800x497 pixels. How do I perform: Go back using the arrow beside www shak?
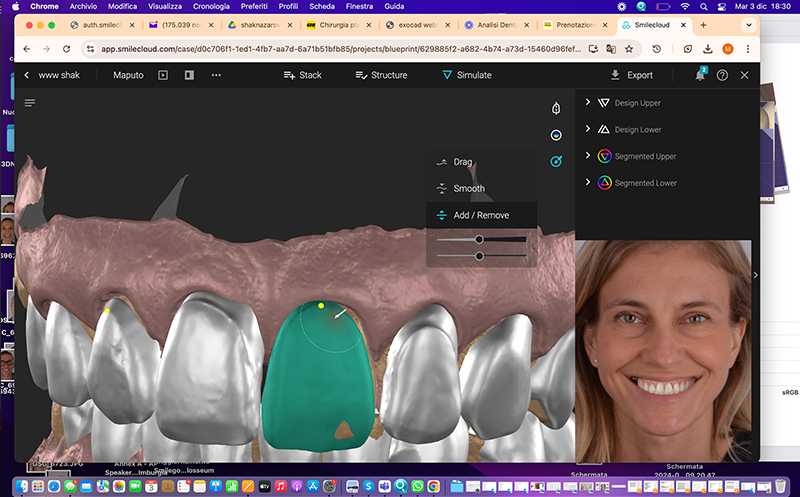(27, 75)
